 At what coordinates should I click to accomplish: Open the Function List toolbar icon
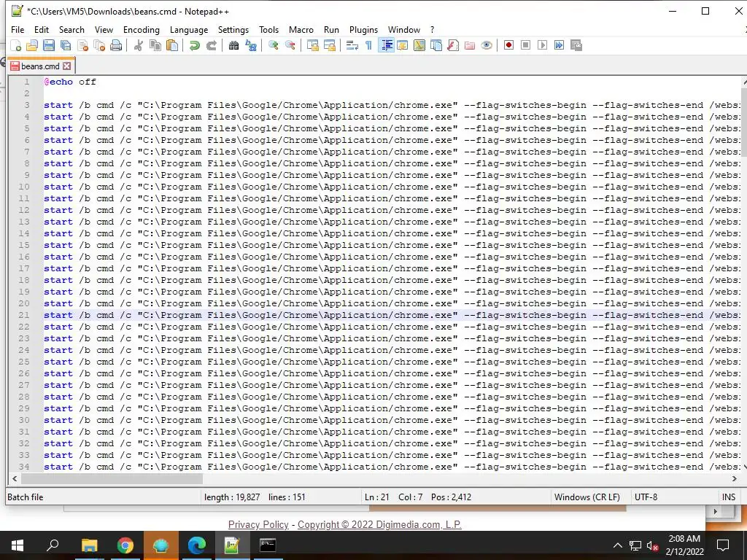click(x=452, y=46)
